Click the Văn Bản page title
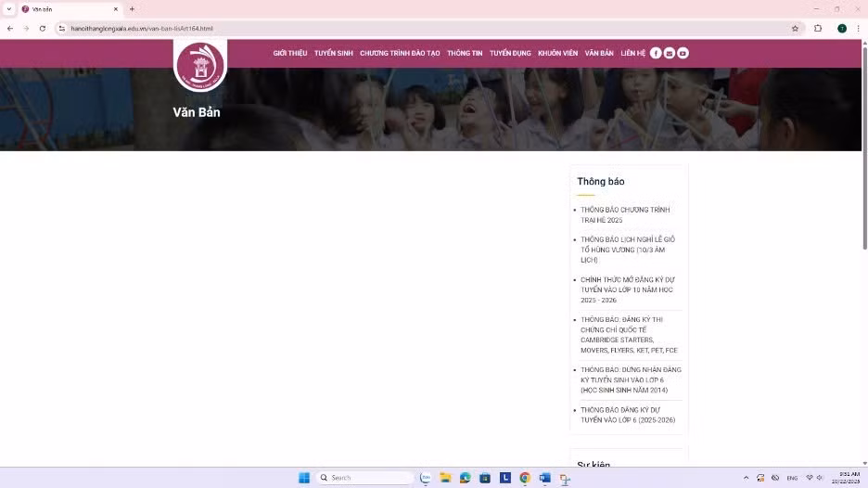The image size is (868, 488). click(x=197, y=112)
